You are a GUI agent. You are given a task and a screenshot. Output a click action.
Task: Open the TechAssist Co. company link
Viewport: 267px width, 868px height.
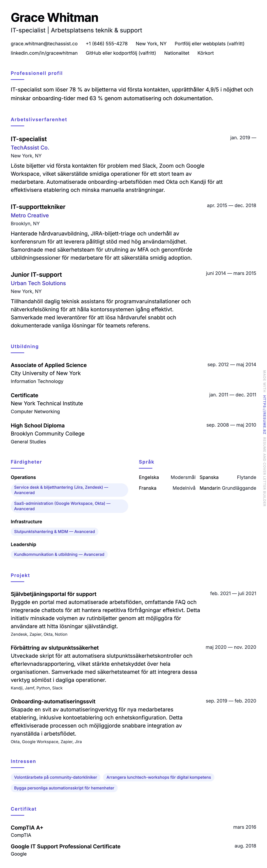(x=30, y=148)
